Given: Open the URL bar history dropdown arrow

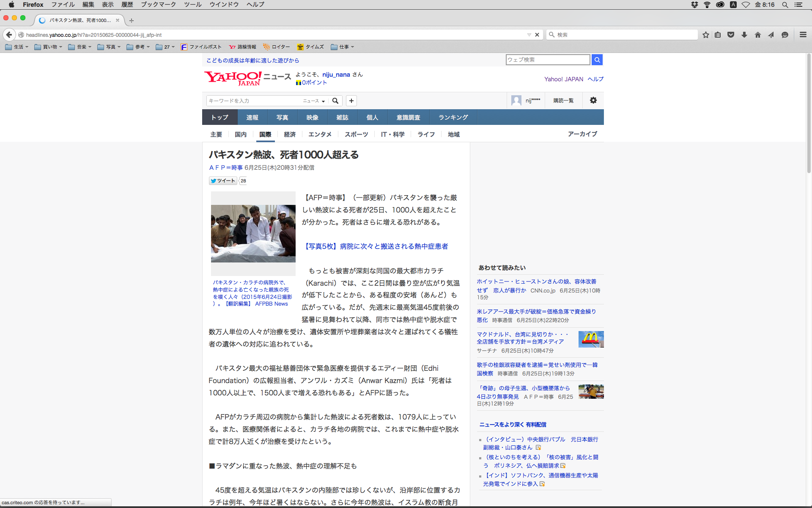Looking at the screenshot, I should [529, 35].
